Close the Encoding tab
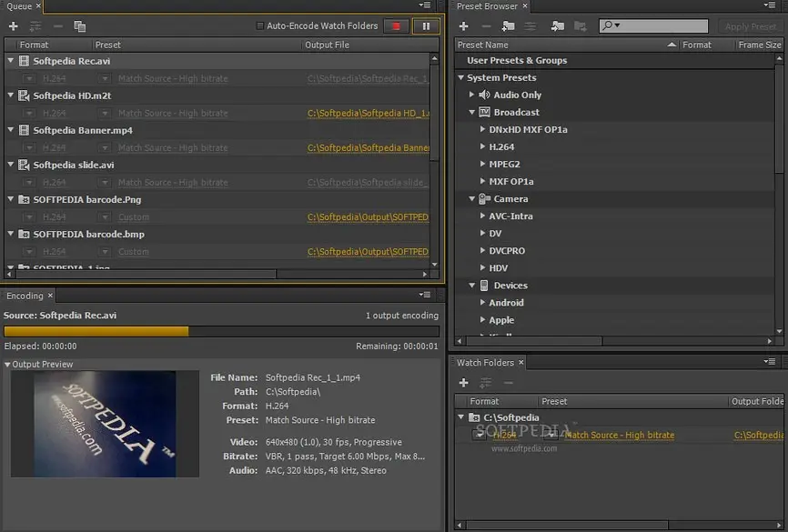 (50, 296)
